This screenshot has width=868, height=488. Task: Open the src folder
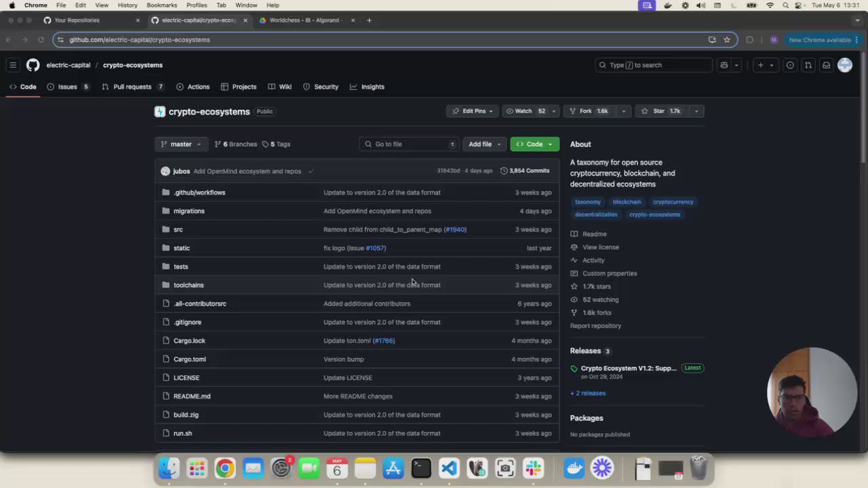coord(178,230)
